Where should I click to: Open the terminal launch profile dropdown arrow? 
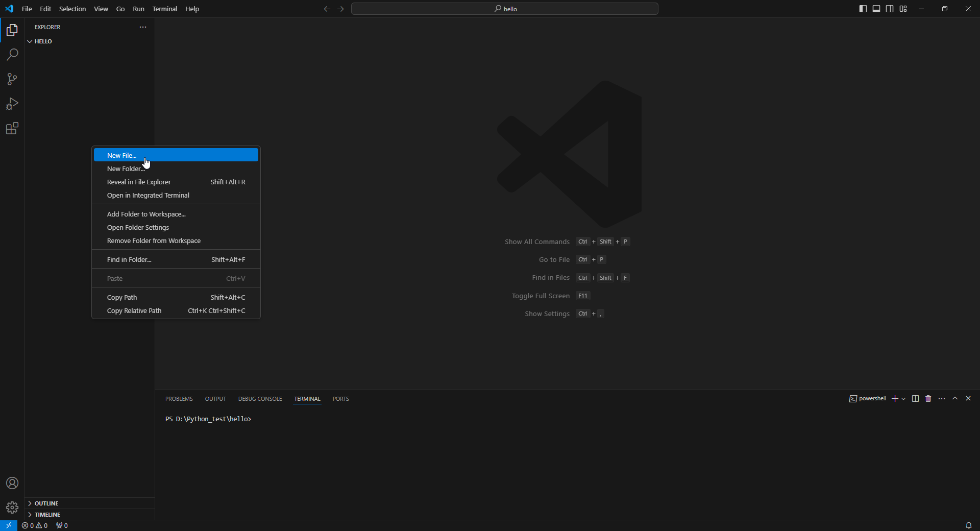[x=903, y=399]
